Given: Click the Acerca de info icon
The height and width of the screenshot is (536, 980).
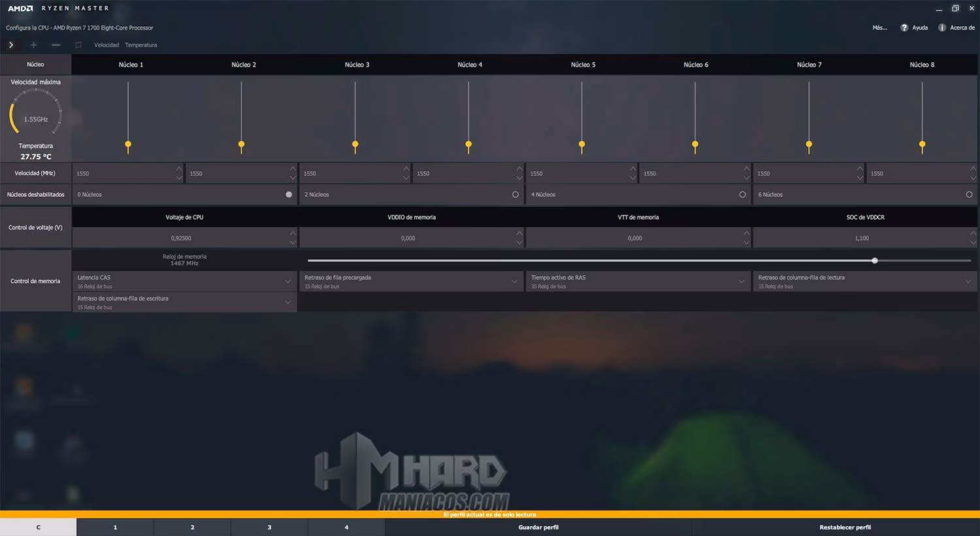Looking at the screenshot, I should 941,27.
